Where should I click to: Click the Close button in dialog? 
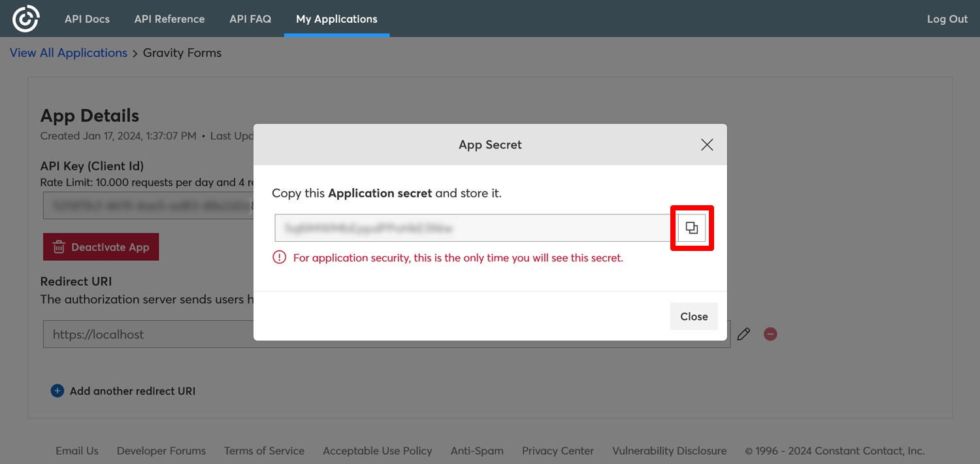[x=694, y=316]
